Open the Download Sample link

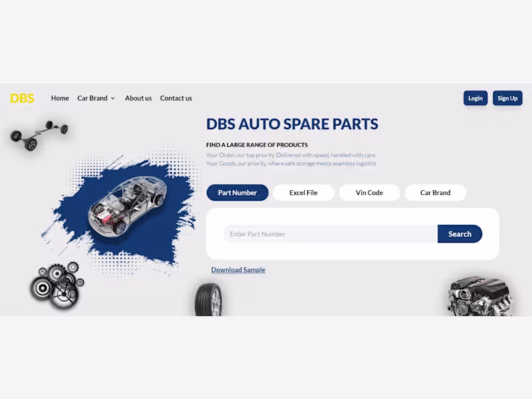coord(237,269)
